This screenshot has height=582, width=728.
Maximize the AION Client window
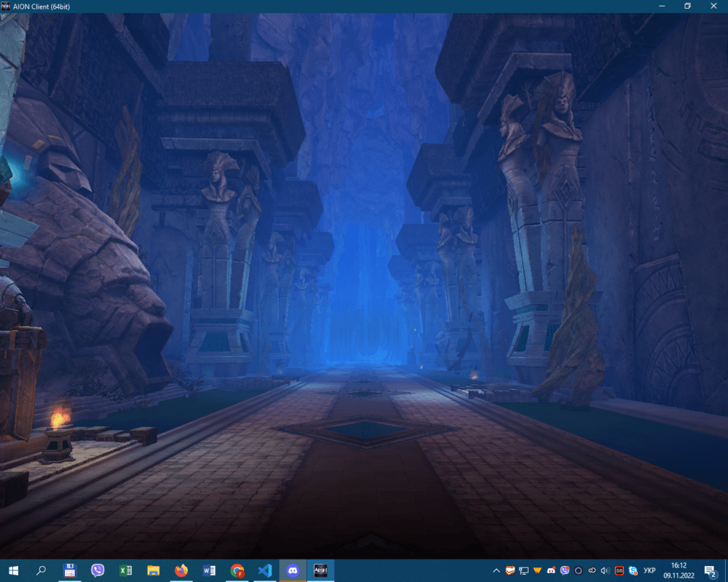(x=687, y=6)
